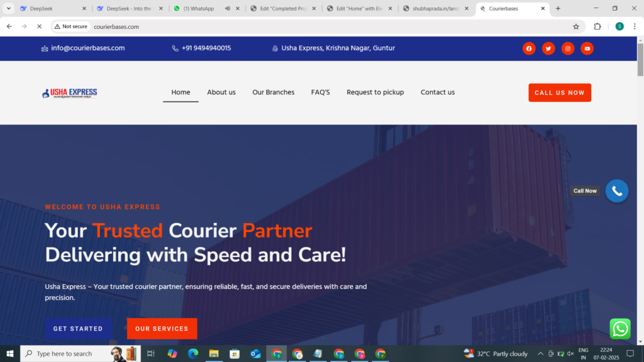644x362 pixels.
Task: Open the FAQ'S page
Action: pyautogui.click(x=320, y=92)
